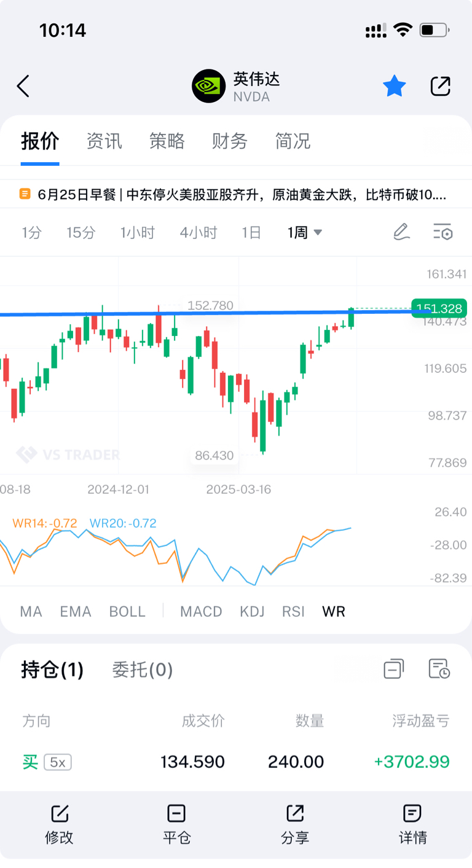Tap the 平仓 close position button
The image size is (472, 868).
[176, 824]
